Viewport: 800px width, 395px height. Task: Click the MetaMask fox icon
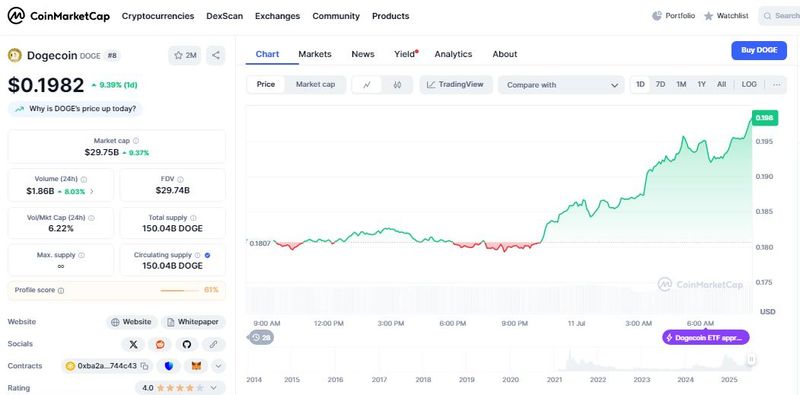pos(196,366)
